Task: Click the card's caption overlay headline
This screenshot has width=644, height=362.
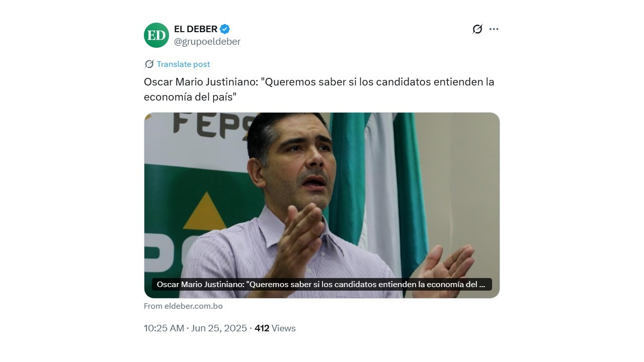Action: pos(322,284)
